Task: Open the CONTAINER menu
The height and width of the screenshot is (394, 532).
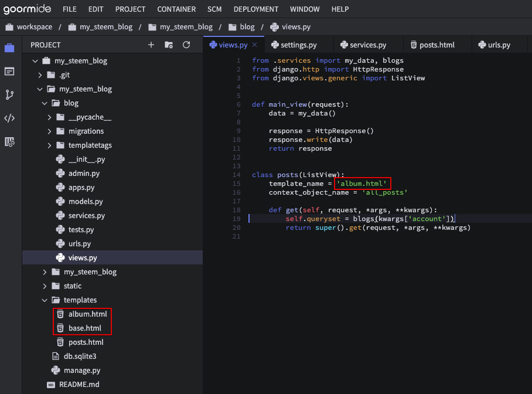Action: click(176, 9)
